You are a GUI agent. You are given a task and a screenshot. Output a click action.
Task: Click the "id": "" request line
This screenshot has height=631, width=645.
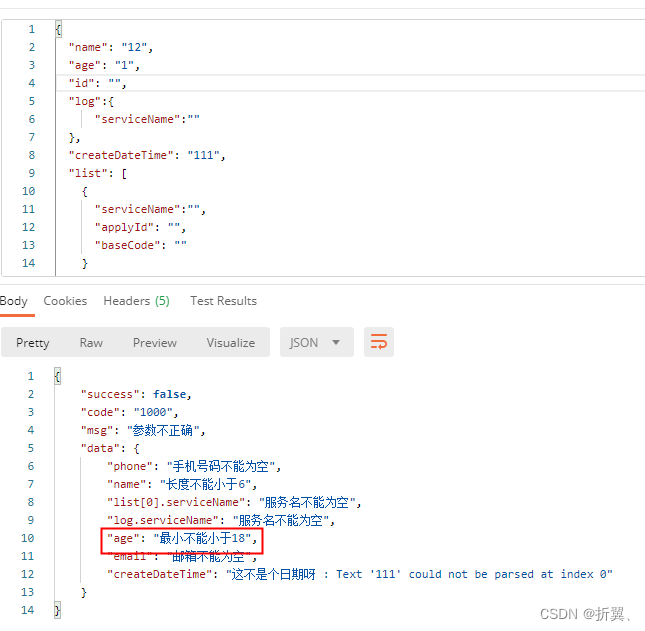pos(97,84)
